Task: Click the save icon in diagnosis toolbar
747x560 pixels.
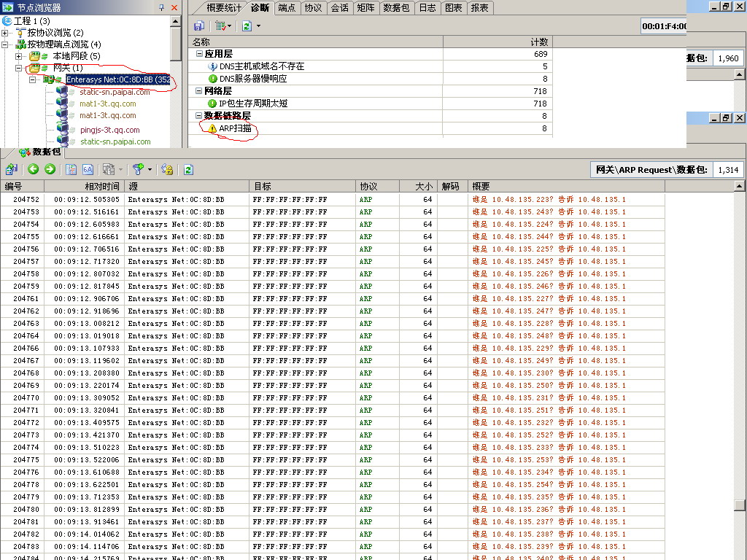Action: (x=198, y=26)
